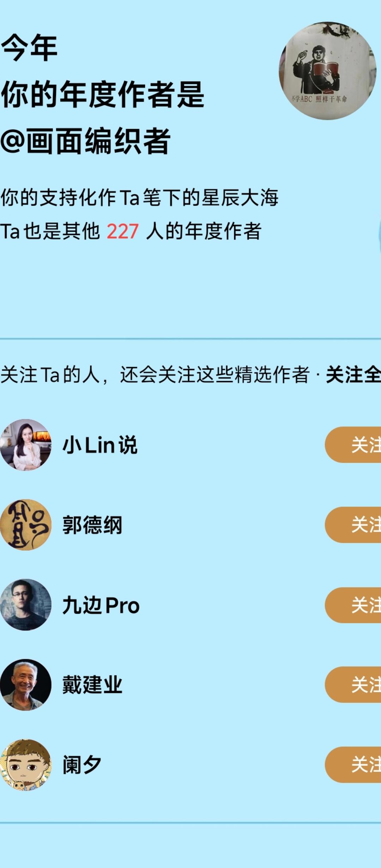This screenshot has width=381, height=868.
Task: Open 戴建业's avatar photo
Action: pyautogui.click(x=25, y=685)
